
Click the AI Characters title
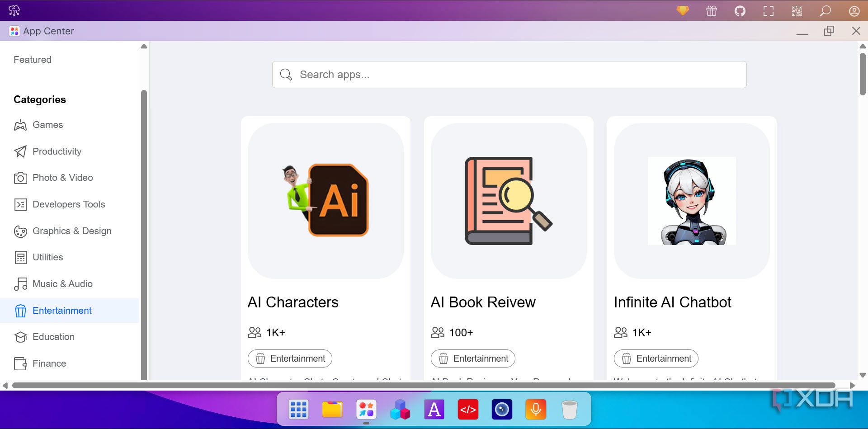pos(293,302)
